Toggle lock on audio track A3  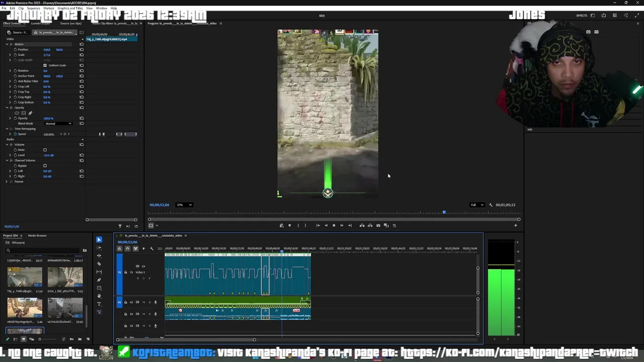tap(126, 326)
